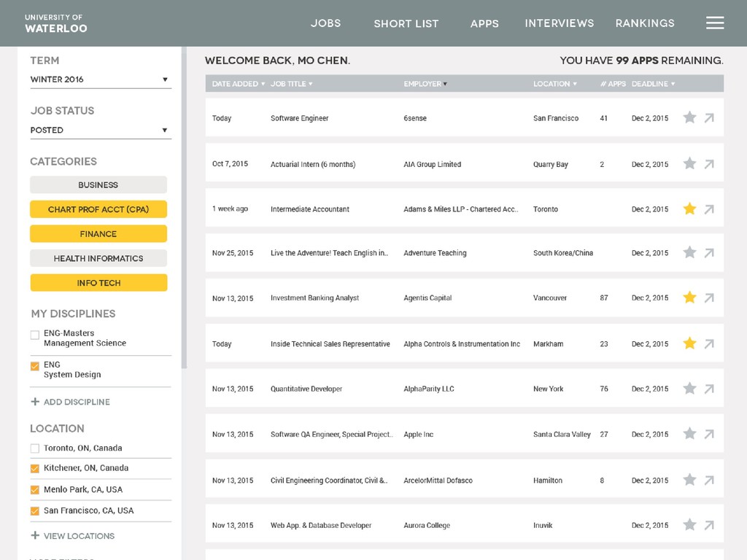Sort by Deadline column
The width and height of the screenshot is (747, 560).
[653, 84]
